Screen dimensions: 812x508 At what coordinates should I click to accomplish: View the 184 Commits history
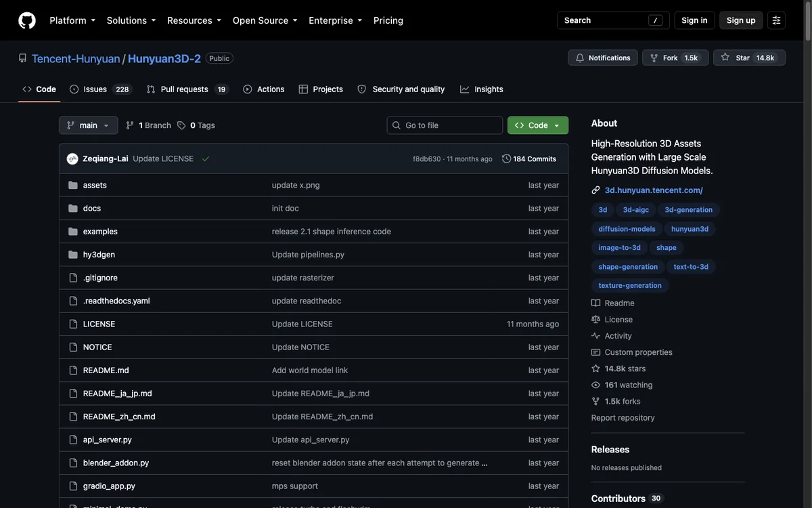529,158
